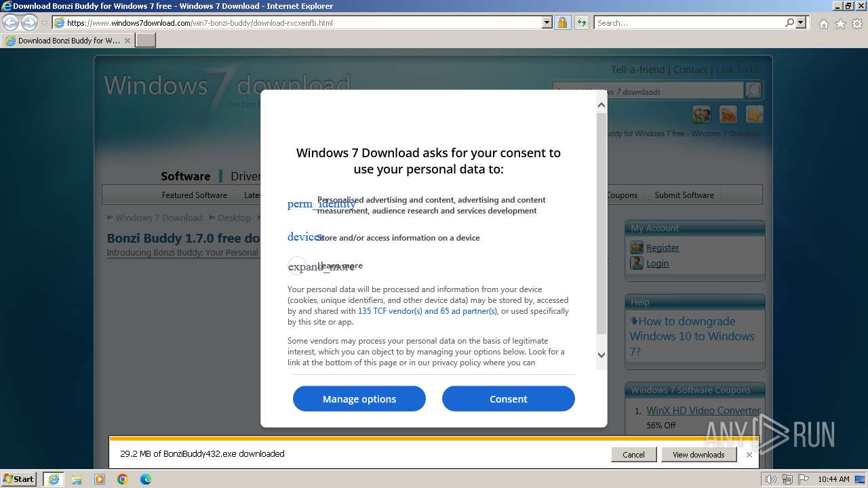
Task: Click the Tell-a-friend link
Action: 637,70
